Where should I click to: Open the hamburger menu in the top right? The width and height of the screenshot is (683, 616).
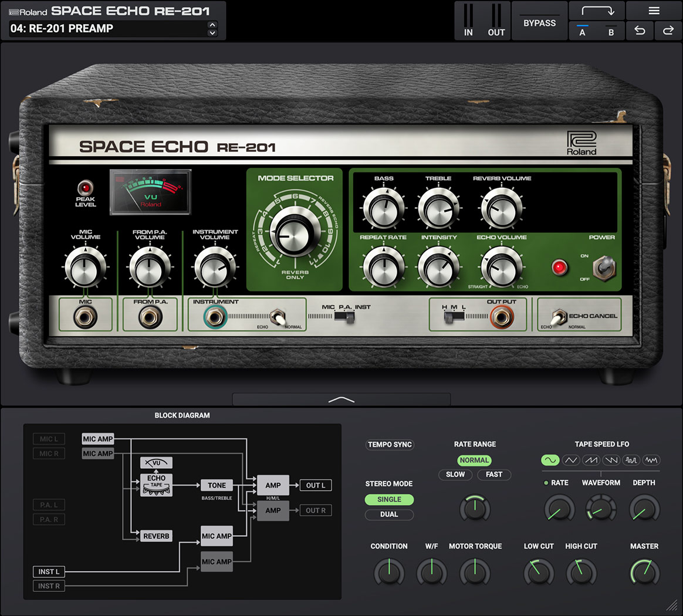[654, 10]
